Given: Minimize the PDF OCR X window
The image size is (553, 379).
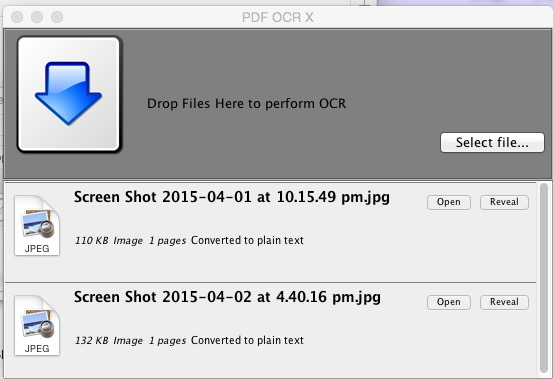Looking at the screenshot, I should click(x=37, y=17).
